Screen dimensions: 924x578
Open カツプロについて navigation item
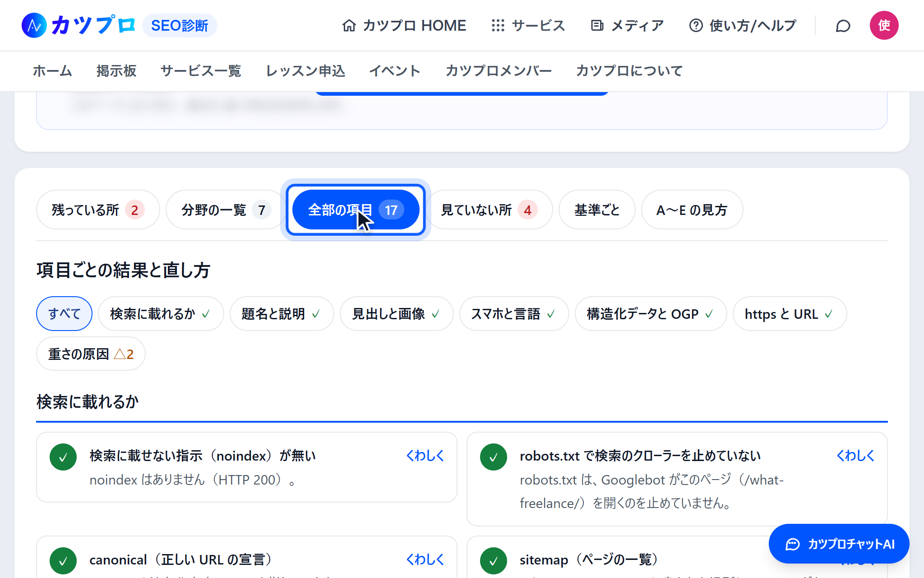click(629, 71)
